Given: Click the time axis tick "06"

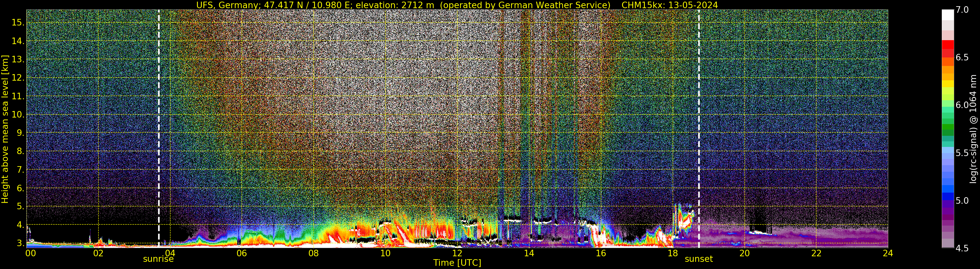Looking at the screenshot, I should click(242, 253).
